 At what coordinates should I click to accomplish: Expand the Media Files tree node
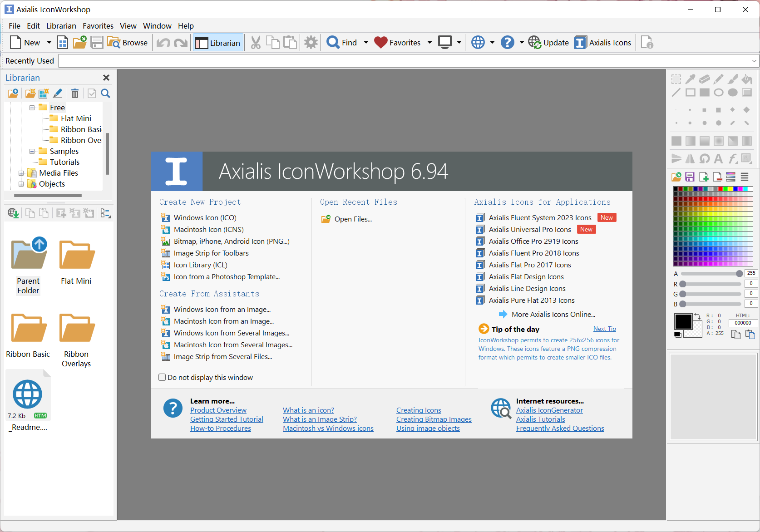(21, 173)
